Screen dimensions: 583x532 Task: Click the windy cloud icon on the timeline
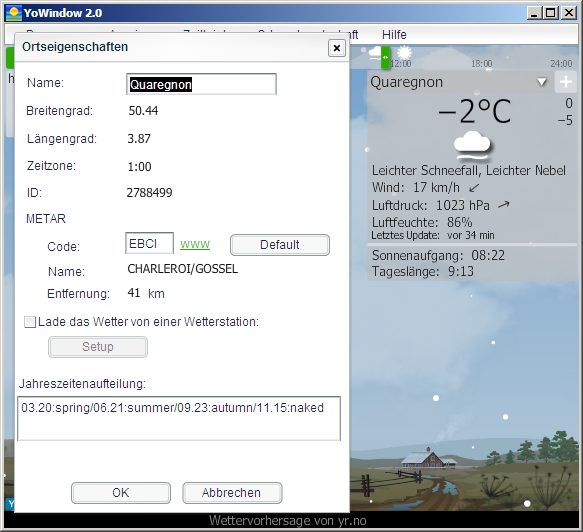(x=375, y=53)
